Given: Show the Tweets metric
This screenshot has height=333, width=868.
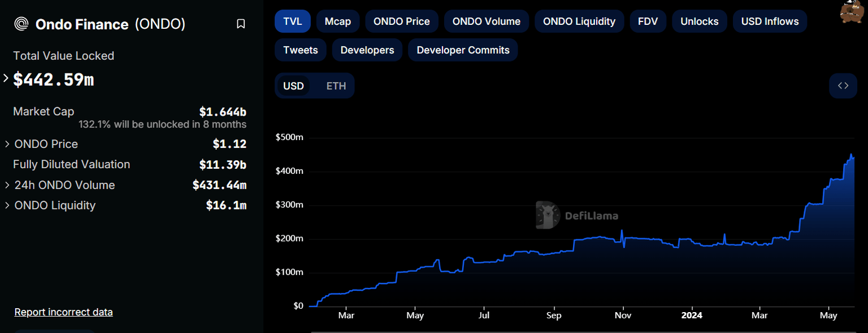Looking at the screenshot, I should [x=300, y=50].
